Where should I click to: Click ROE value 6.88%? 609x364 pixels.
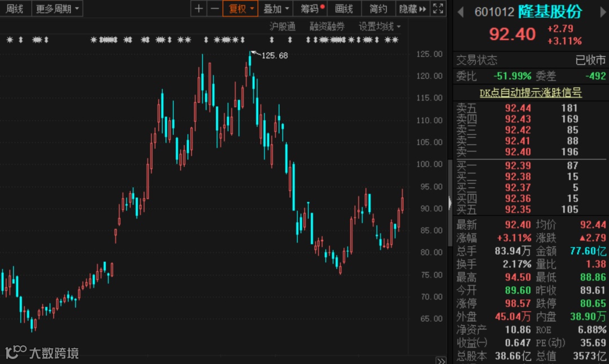pyautogui.click(x=592, y=330)
